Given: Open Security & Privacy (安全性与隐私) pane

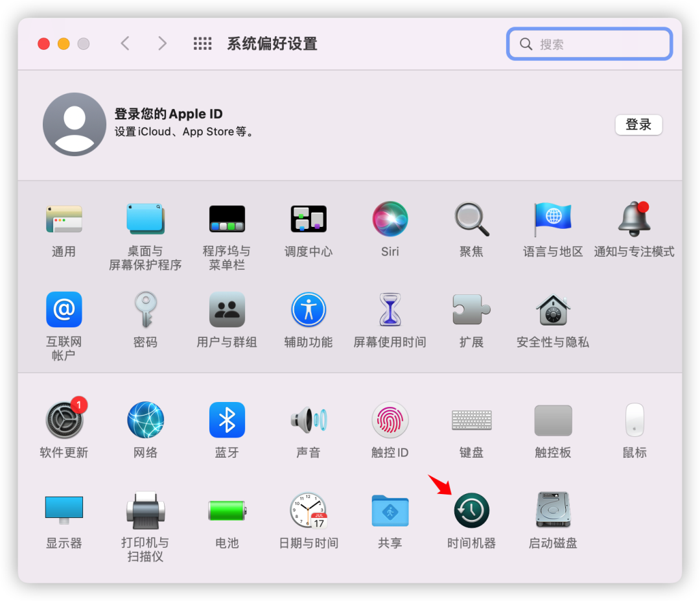Looking at the screenshot, I should (552, 310).
